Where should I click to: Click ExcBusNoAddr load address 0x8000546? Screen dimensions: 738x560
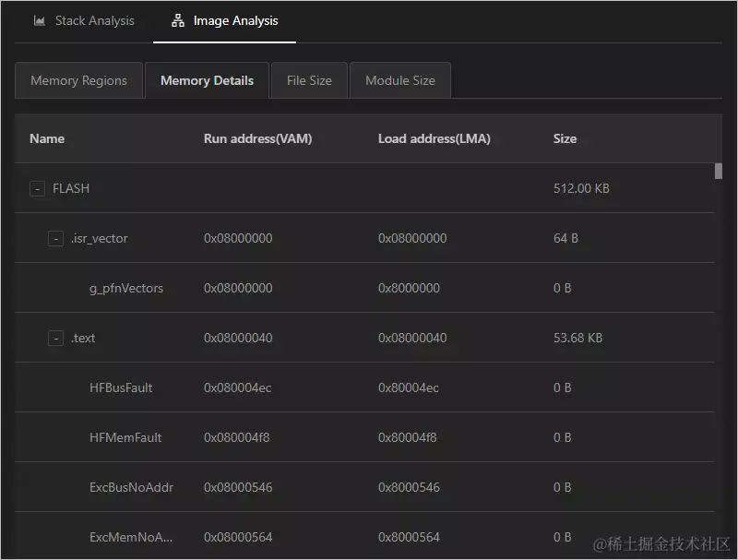pyautogui.click(x=409, y=488)
